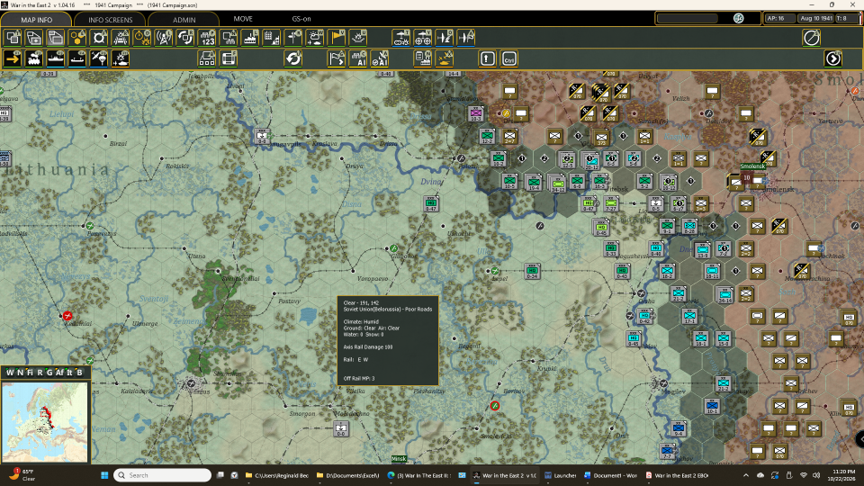Show the factory locations toolbar icon
The image size is (864, 486).
coord(250,38)
